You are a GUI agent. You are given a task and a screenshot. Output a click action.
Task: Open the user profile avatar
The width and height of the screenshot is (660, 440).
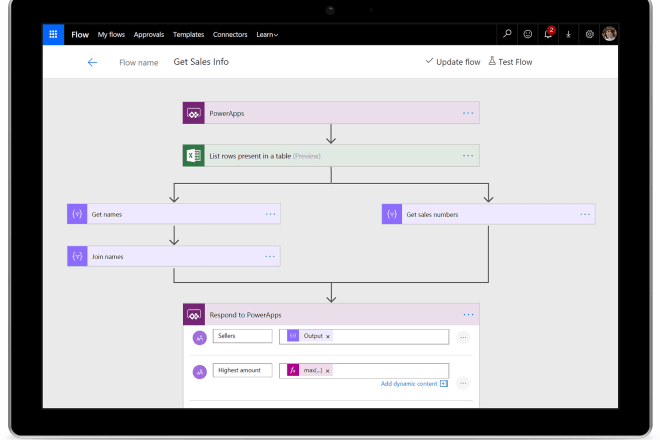pos(609,34)
